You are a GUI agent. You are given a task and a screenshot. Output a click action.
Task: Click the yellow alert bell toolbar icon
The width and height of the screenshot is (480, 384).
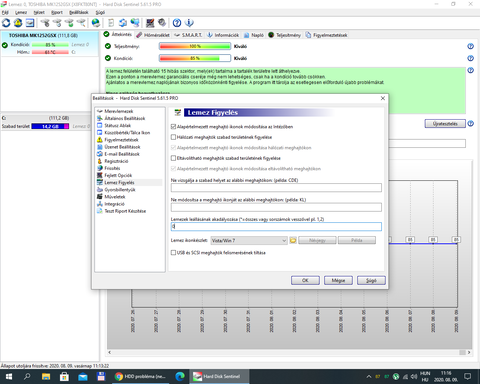pyautogui.click(x=18, y=23)
